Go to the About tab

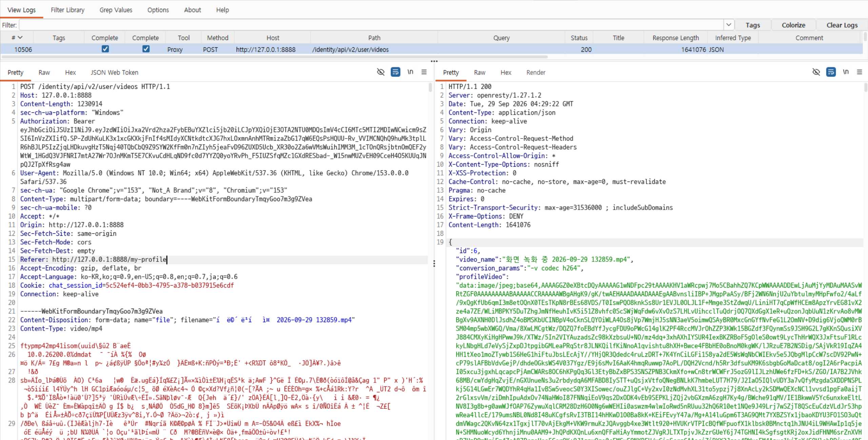point(192,10)
